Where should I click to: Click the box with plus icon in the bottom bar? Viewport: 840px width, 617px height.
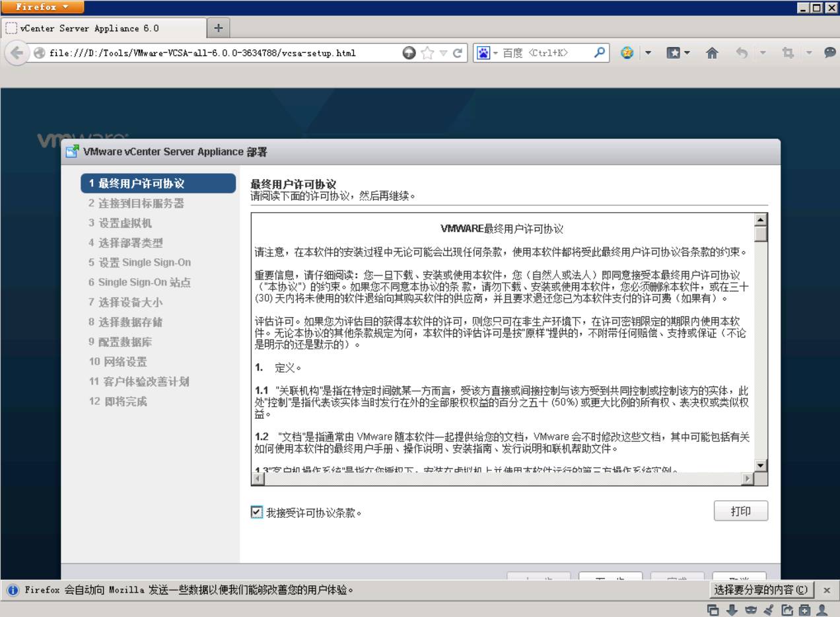pos(804,610)
